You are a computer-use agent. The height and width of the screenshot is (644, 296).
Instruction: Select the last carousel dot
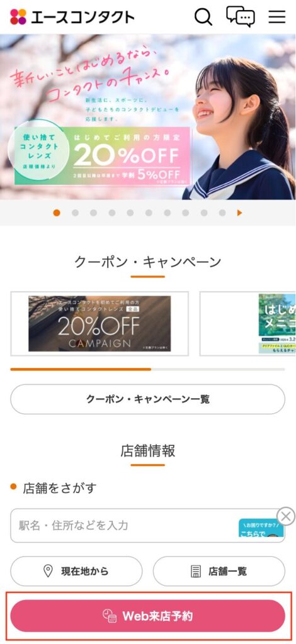click(222, 213)
